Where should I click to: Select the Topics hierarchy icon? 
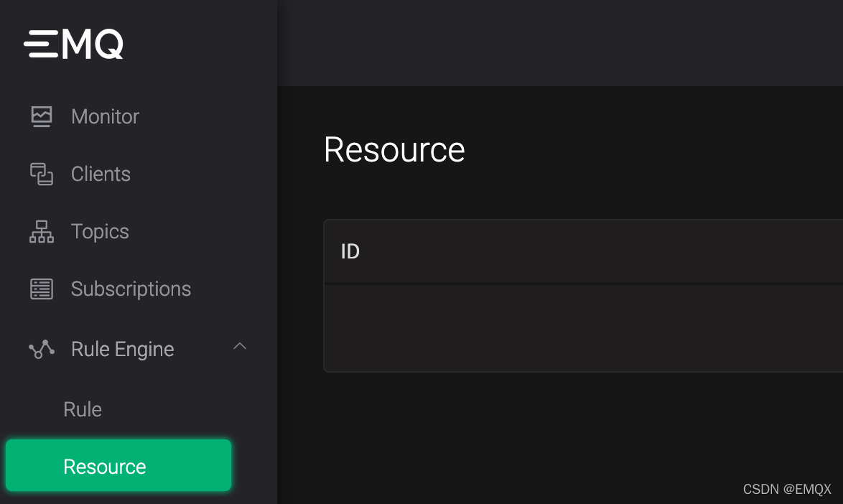pyautogui.click(x=41, y=231)
